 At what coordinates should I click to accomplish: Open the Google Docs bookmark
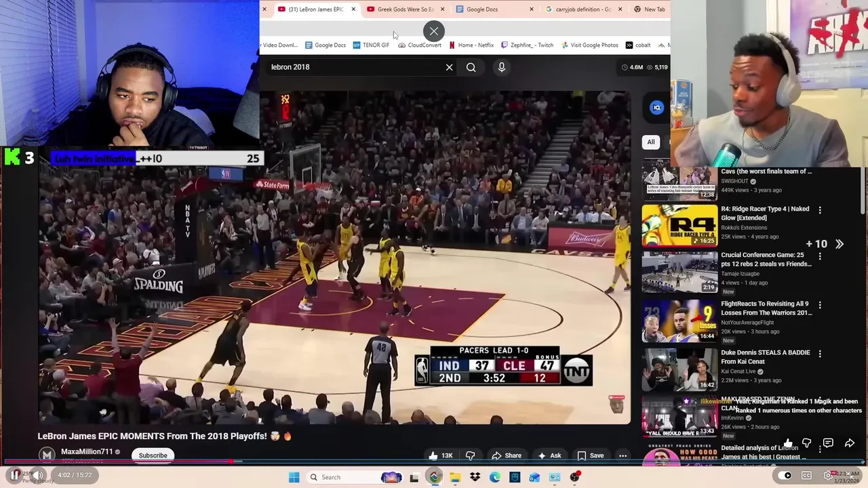click(x=325, y=45)
